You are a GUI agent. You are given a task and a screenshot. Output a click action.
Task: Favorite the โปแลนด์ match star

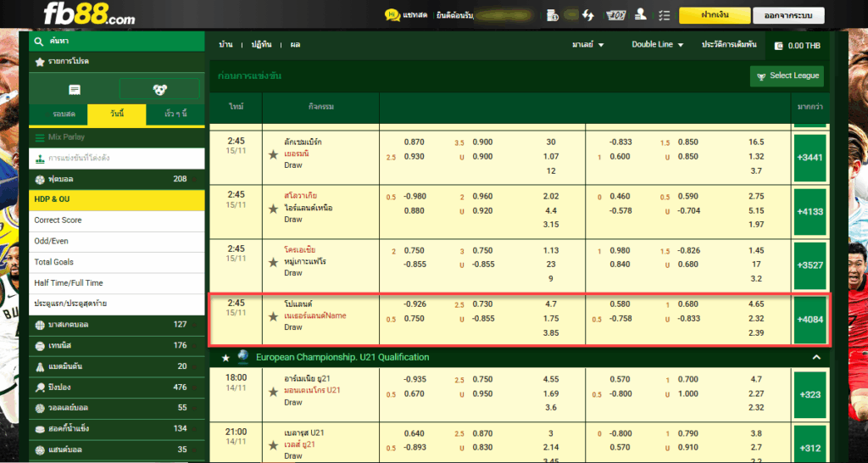[x=273, y=317]
